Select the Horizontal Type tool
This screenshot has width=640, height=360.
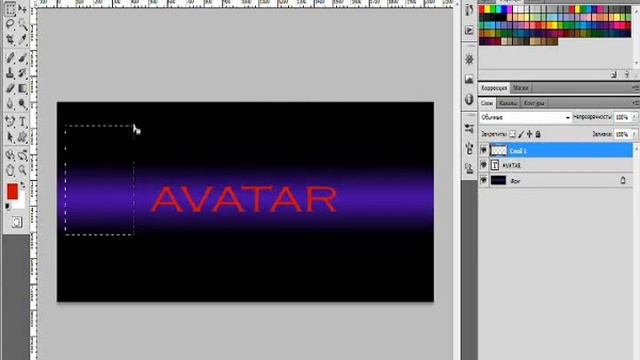point(23,121)
